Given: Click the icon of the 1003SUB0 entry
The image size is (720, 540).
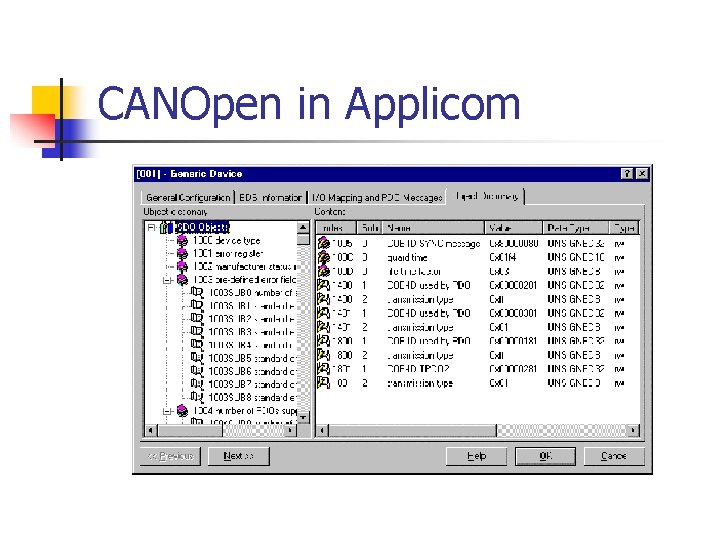Looking at the screenshot, I should [x=197, y=292].
